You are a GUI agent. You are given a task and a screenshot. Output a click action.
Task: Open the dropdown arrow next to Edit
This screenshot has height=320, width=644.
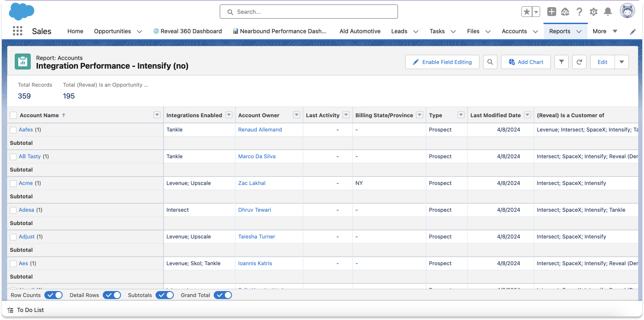(622, 62)
